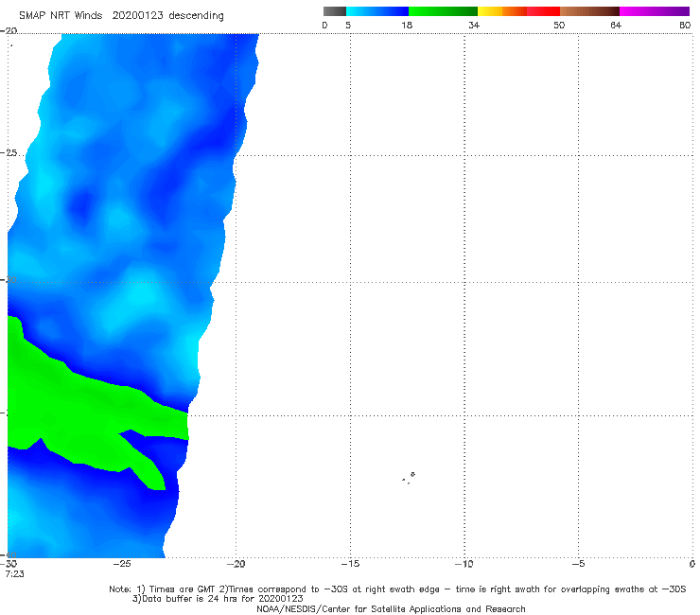The width and height of the screenshot is (700, 615).
Task: Click the swath time label '7:23'
Action: pyautogui.click(x=14, y=574)
